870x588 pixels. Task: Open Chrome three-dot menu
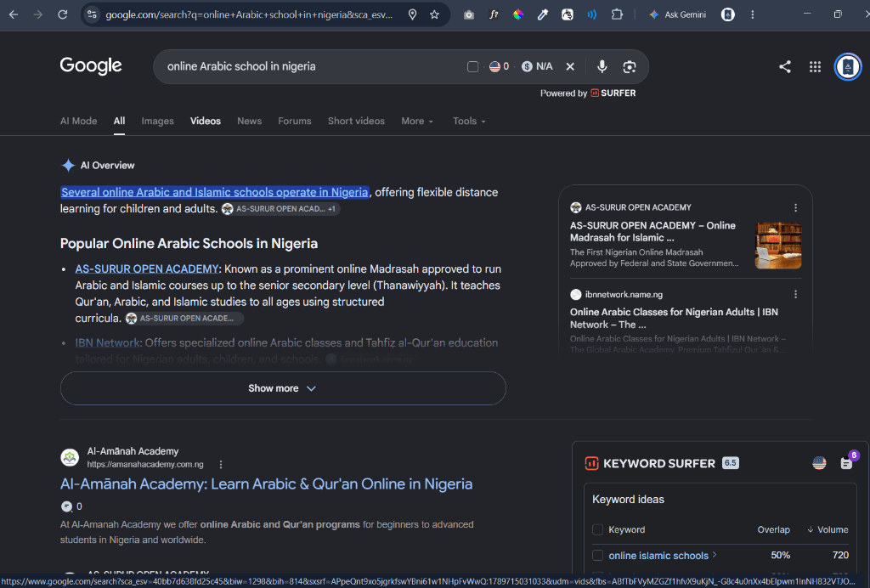[x=753, y=14]
